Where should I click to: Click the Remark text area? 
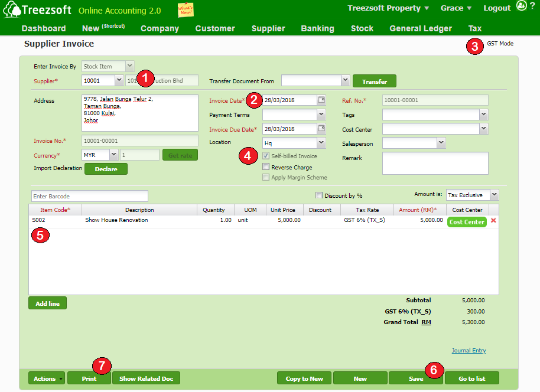[x=435, y=163]
